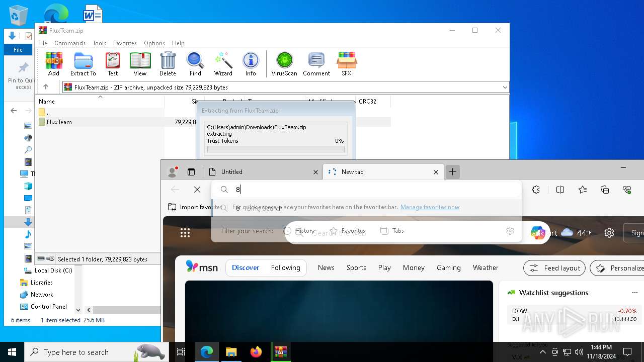
Task: Go up one folder in WinRAR
Action: tap(46, 87)
